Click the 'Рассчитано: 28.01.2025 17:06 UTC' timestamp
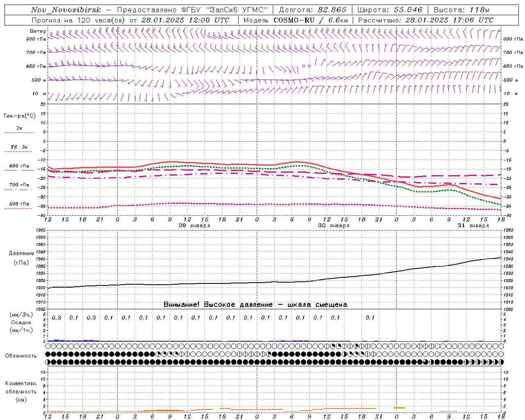The height and width of the screenshot is (420, 525). tap(426, 20)
